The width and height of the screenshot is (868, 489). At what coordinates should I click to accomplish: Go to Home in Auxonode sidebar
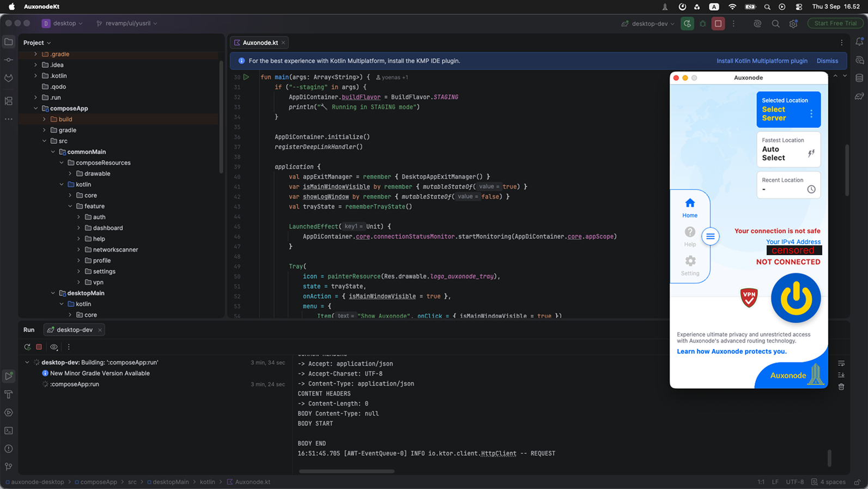click(x=690, y=208)
